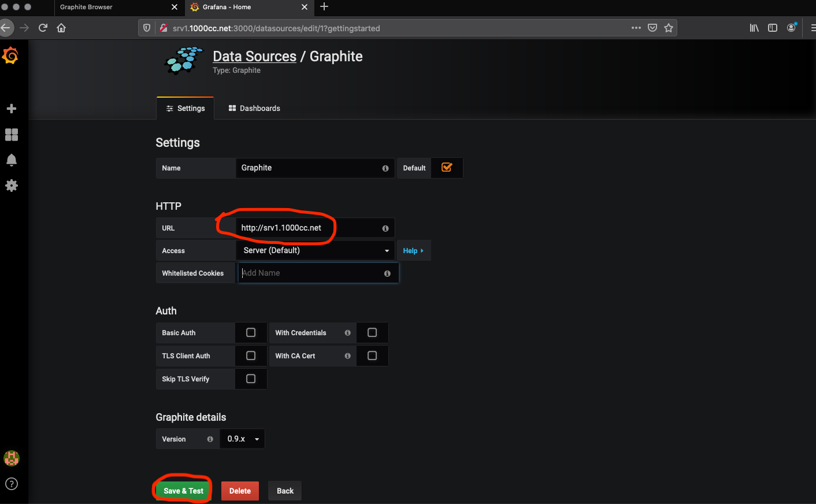Viewport: 816px width, 504px height.
Task: Expand the Help section
Action: 413,251
